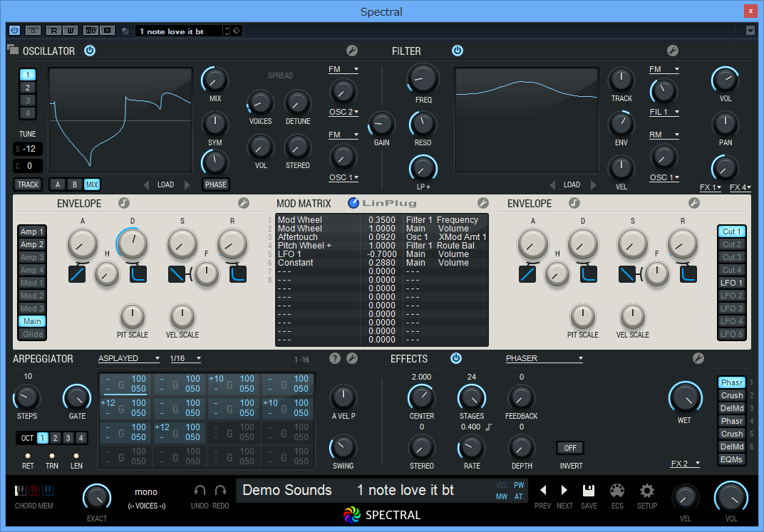Open the FX 1 routing dropdown
Viewport: 764px width, 532px height.
click(x=711, y=187)
